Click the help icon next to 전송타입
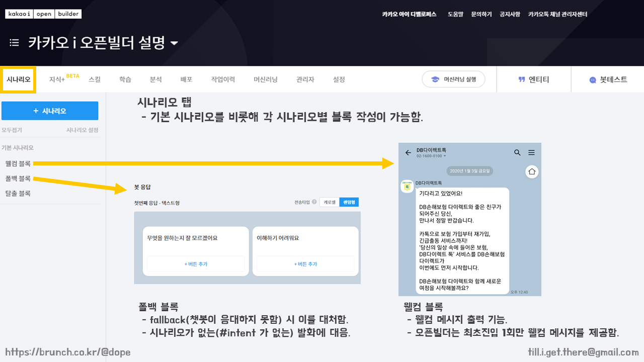 [x=314, y=202]
